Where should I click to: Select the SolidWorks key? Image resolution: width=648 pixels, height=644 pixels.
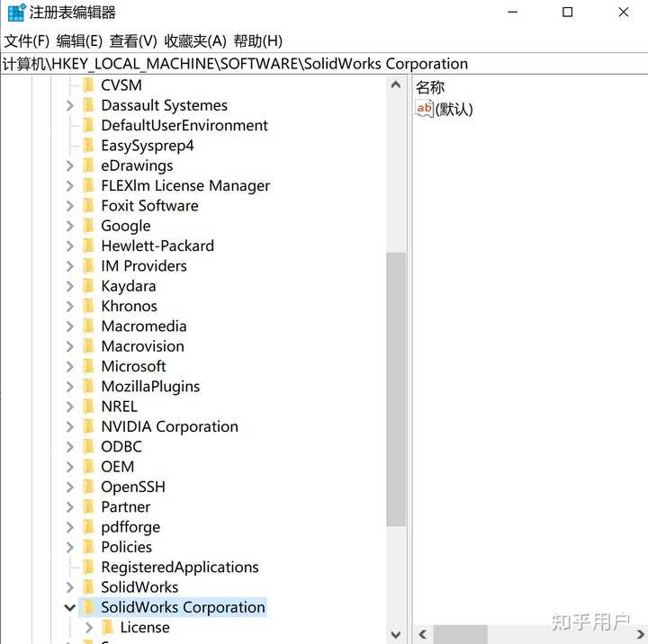click(x=139, y=587)
